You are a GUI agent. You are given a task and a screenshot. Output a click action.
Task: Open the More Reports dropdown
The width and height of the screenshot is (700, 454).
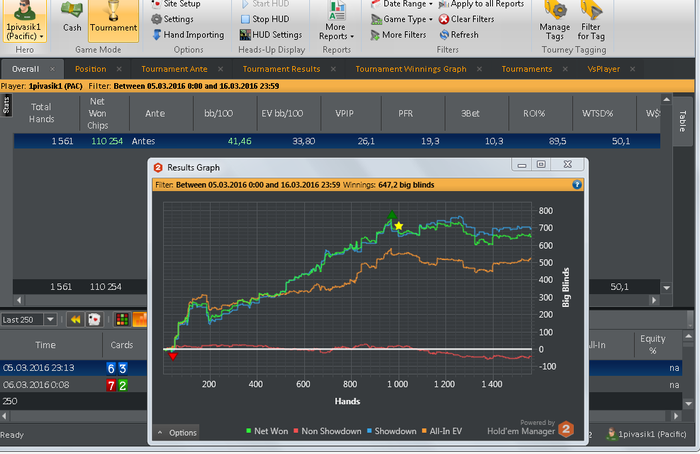pos(336,22)
